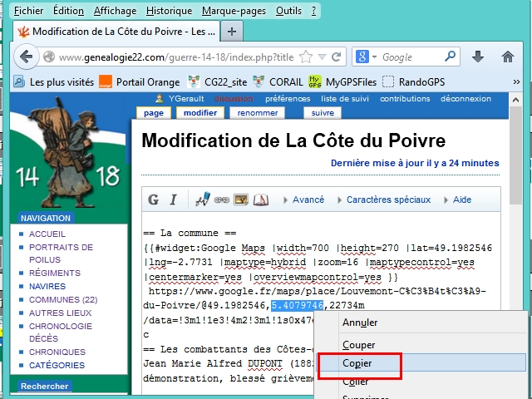532x399 pixels.
Task: Choose Annuler in the context menu
Action: pyautogui.click(x=421, y=323)
